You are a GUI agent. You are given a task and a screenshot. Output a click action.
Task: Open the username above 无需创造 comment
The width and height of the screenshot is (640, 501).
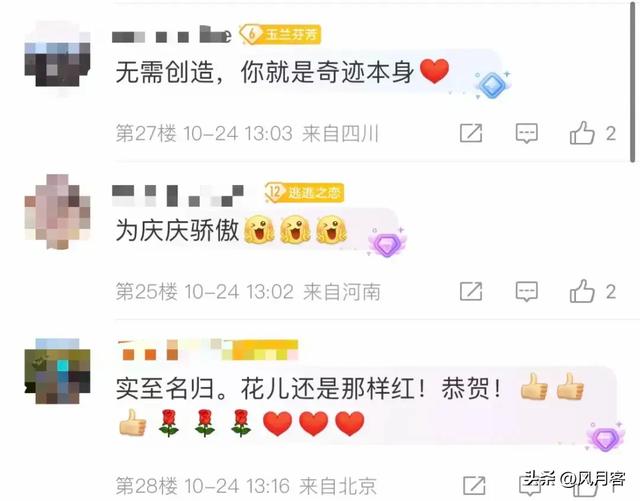tap(172, 35)
